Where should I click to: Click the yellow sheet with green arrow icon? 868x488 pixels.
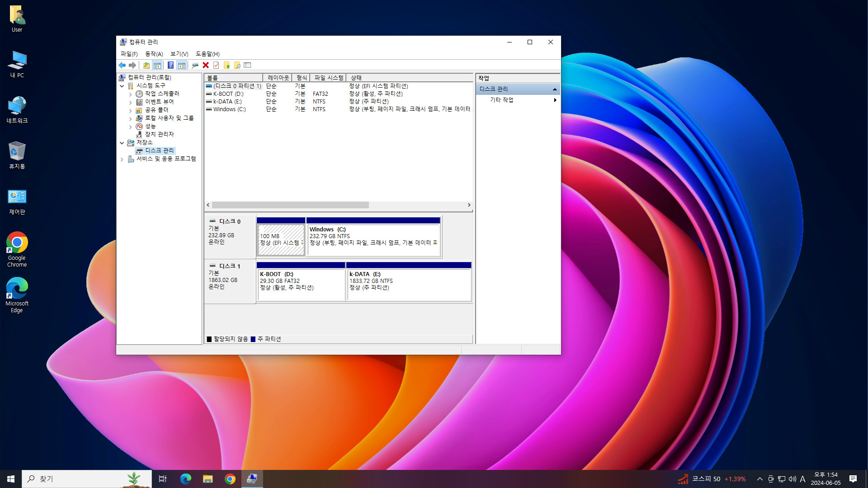(x=226, y=66)
